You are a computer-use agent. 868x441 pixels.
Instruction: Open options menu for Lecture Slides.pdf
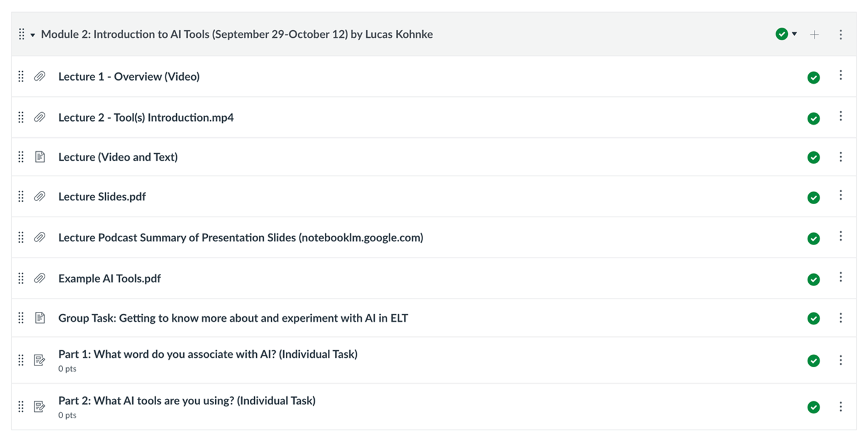pos(841,196)
